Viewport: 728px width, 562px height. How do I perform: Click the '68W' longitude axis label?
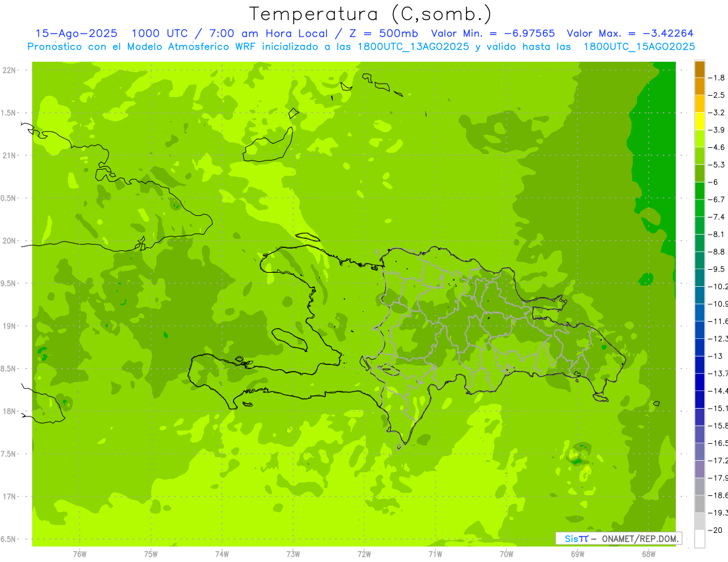click(x=649, y=554)
